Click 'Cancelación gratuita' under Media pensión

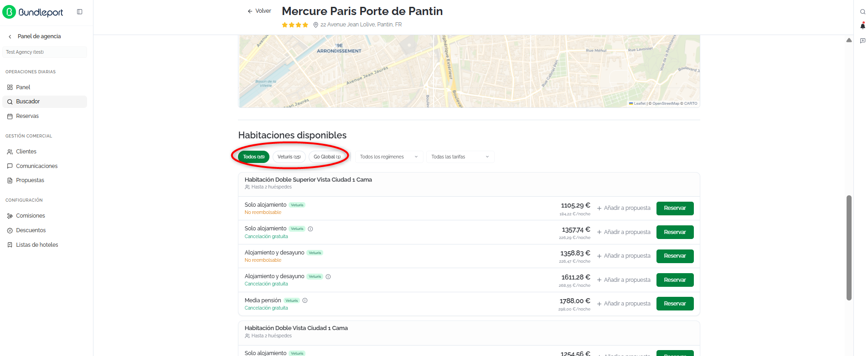tap(266, 308)
